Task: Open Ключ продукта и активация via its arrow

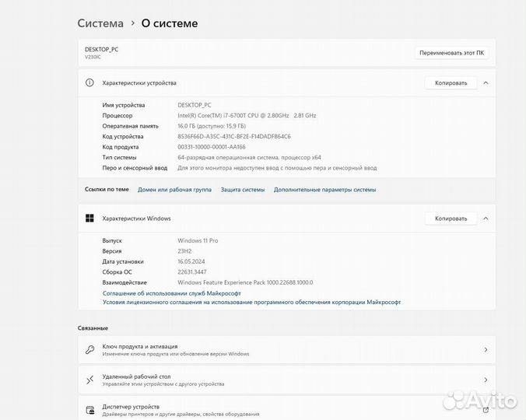Action: click(486, 349)
